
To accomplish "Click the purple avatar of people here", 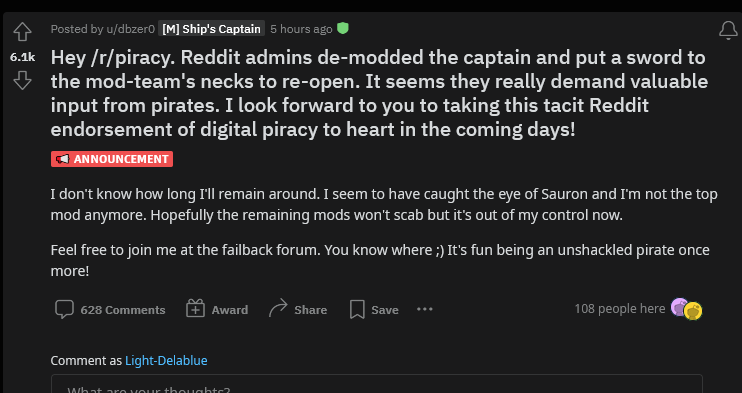I will coord(679,307).
